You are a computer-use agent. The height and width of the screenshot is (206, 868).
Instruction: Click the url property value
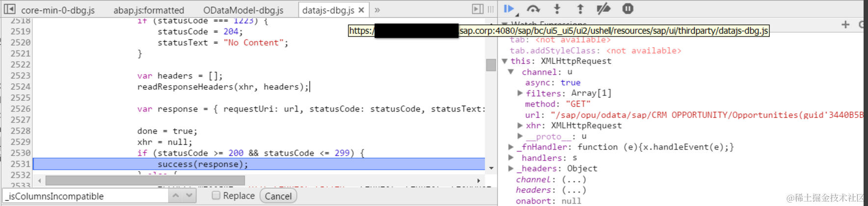pyautogui.click(x=707, y=115)
